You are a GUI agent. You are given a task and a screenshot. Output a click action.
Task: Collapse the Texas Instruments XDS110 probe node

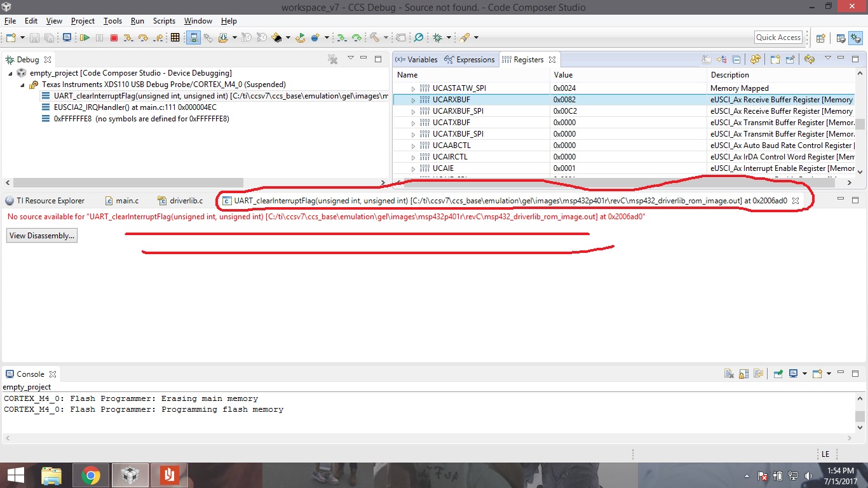click(22, 85)
